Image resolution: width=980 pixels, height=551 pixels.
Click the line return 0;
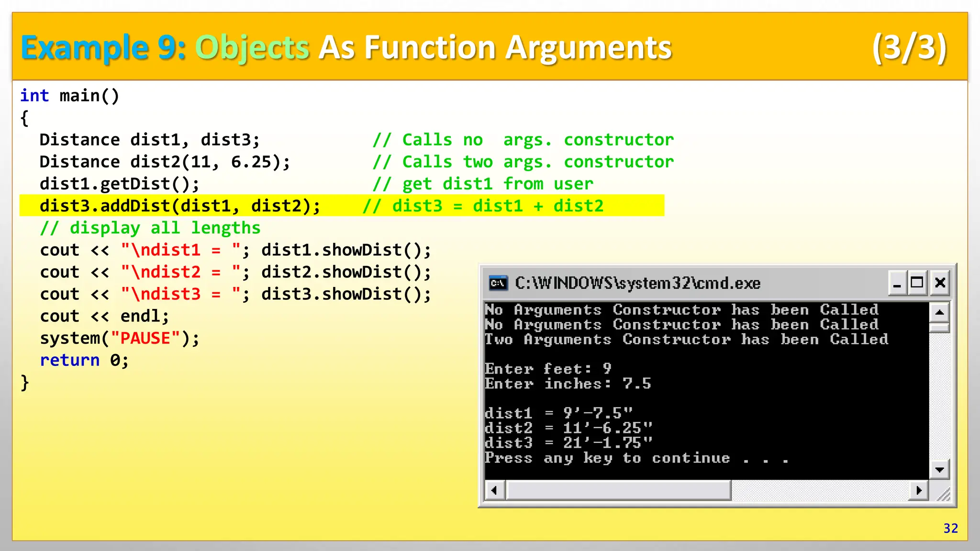point(84,360)
